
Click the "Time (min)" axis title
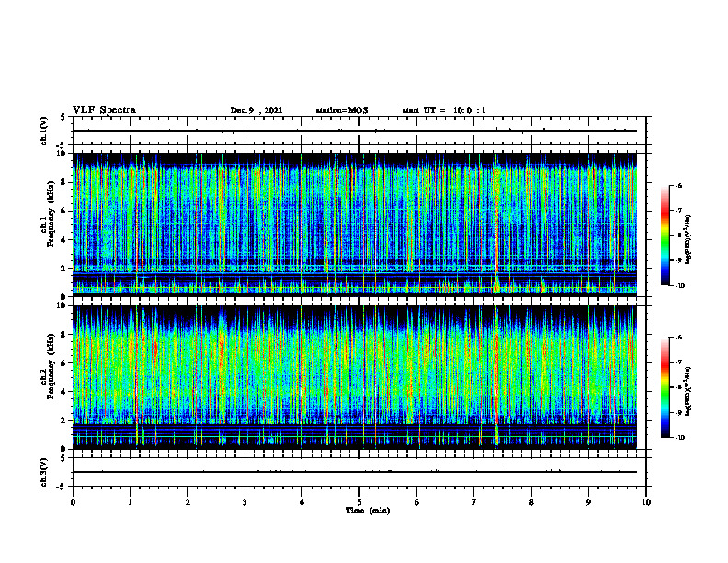(x=368, y=511)
